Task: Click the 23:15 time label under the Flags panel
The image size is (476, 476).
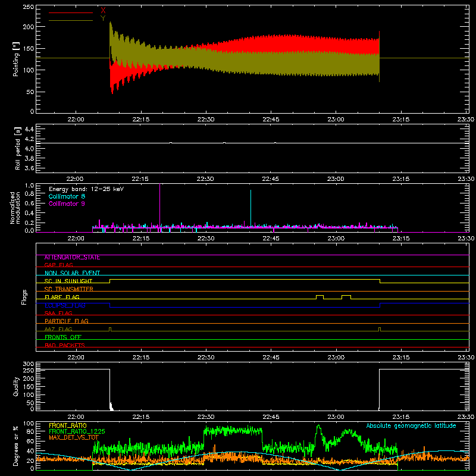Action: pos(400,358)
